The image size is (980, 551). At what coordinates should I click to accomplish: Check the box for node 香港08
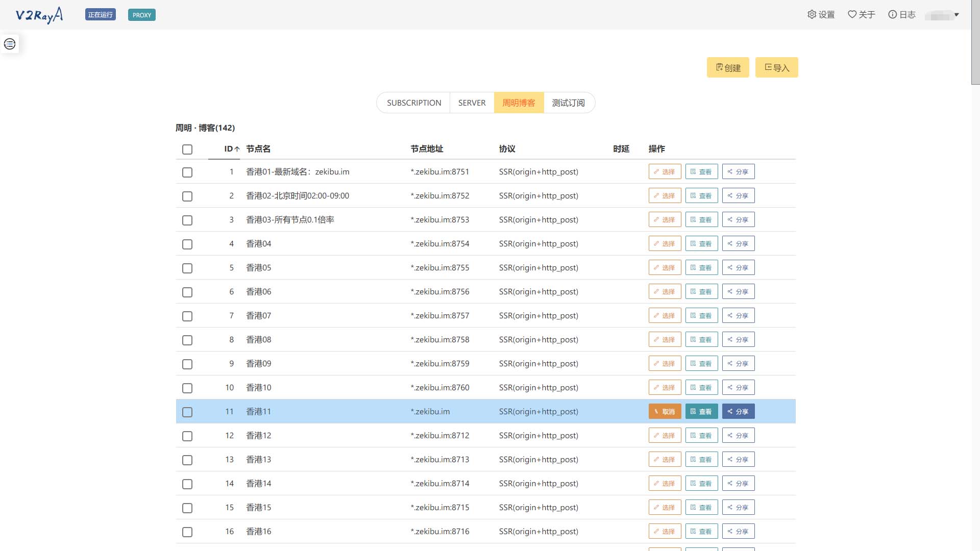[187, 340]
